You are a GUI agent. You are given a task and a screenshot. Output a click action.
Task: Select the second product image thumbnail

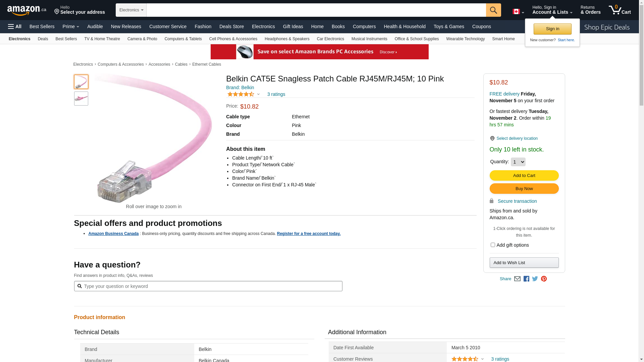(x=81, y=99)
